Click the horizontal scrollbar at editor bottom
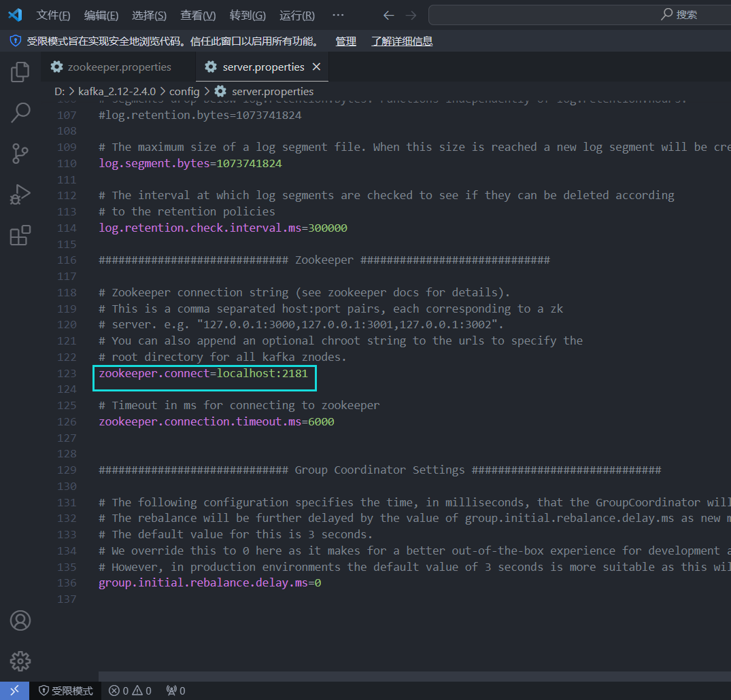The image size is (731, 700). pyautogui.click(x=414, y=676)
